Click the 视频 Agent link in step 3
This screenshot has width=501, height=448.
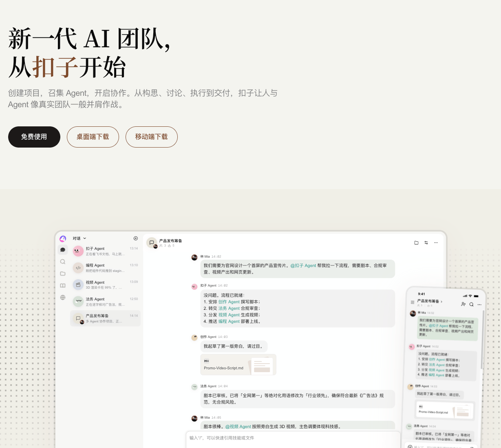pyautogui.click(x=229, y=315)
